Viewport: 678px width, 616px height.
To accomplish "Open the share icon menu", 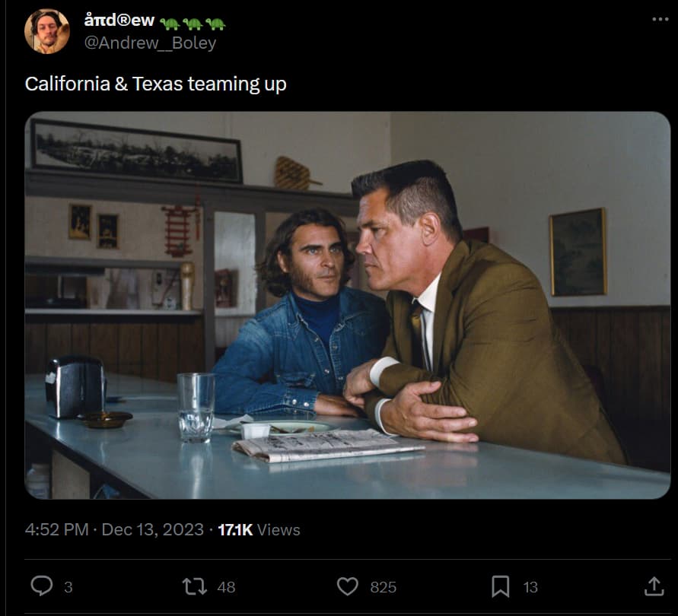I will pos(654,586).
